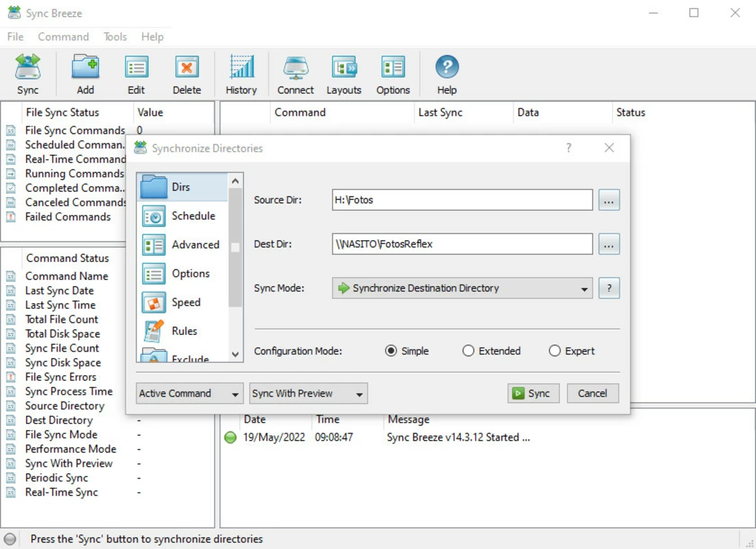
Task: Click the green Sync button in dialog
Action: (533, 393)
